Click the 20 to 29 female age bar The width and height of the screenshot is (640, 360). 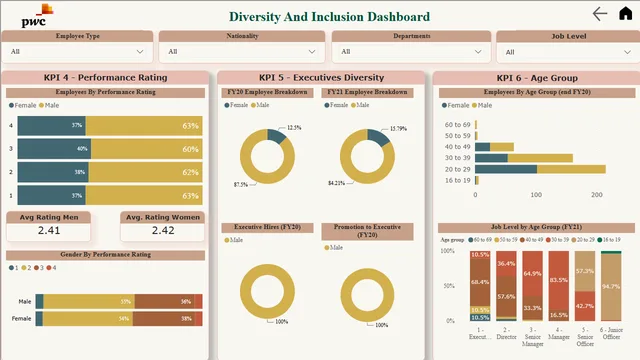click(506, 169)
